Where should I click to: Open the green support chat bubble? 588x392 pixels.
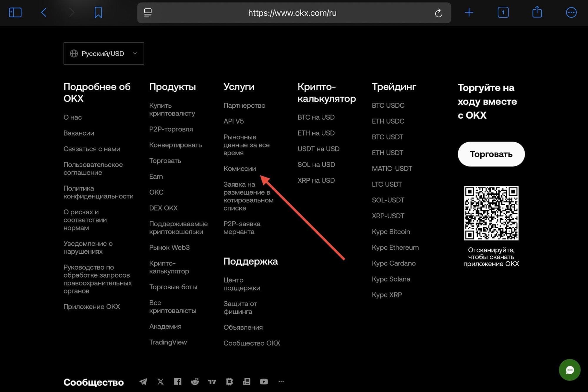(x=569, y=370)
